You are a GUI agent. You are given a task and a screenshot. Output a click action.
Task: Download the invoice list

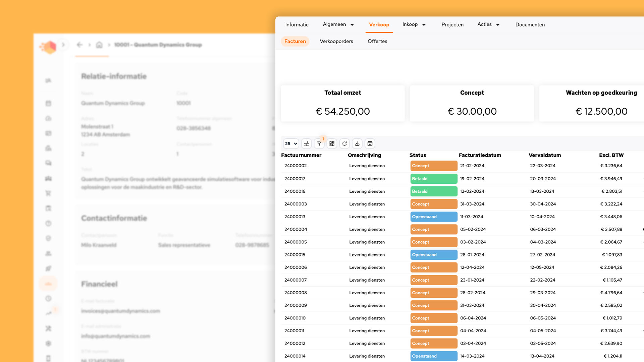click(357, 143)
